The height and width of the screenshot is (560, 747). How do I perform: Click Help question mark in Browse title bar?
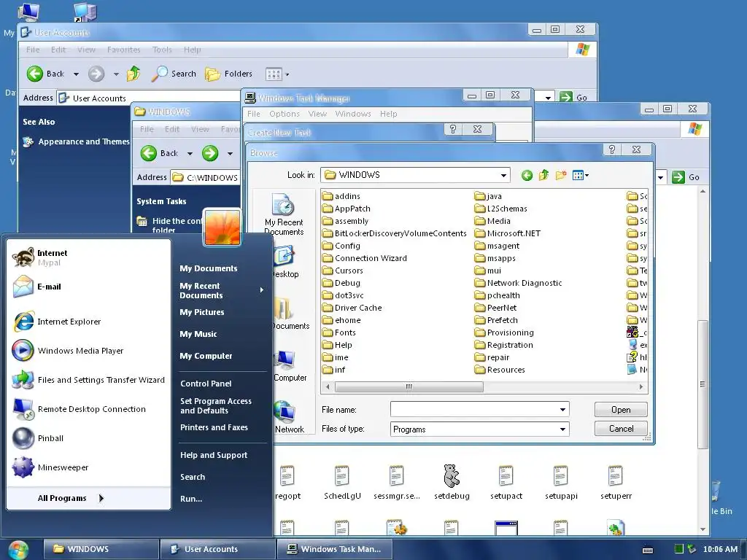pyautogui.click(x=612, y=149)
